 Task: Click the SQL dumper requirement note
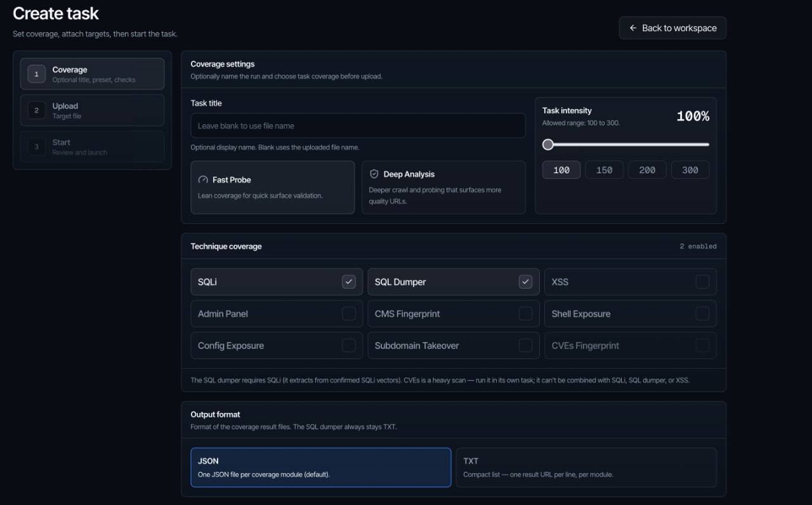[440, 381]
